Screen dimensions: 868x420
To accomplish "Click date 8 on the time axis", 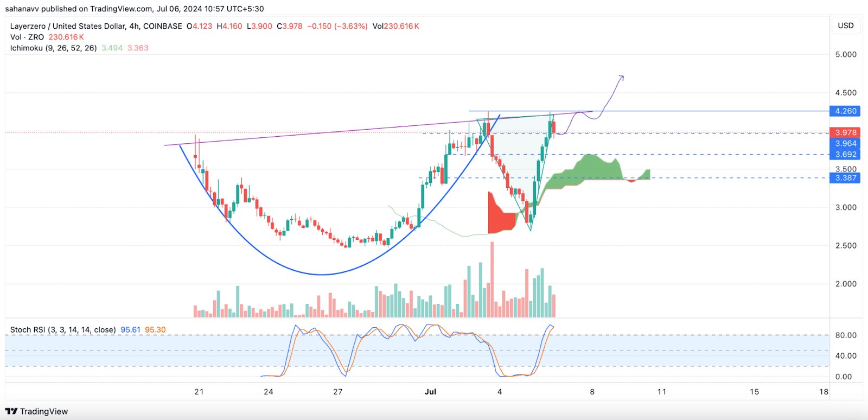I will 592,392.
